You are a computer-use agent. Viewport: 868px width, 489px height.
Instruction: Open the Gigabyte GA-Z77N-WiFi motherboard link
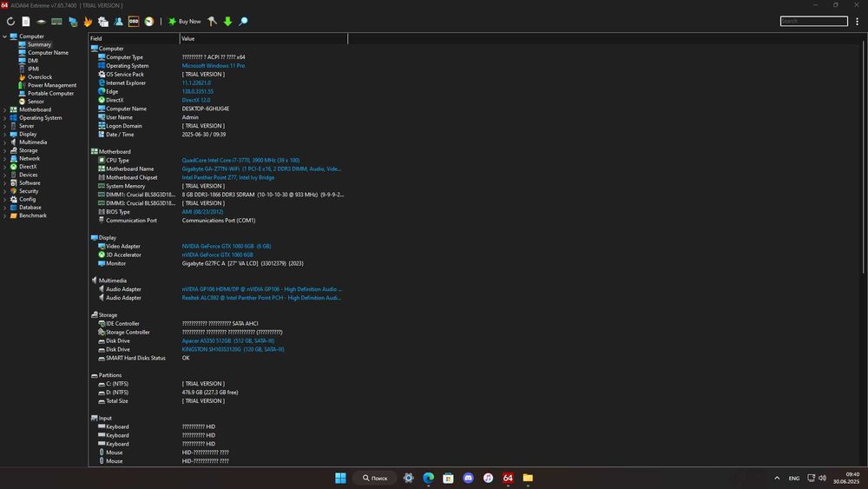[261, 169]
